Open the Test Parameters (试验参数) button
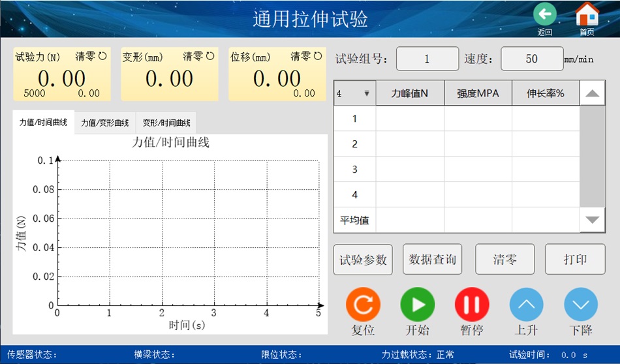620x364 pixels. click(x=363, y=260)
